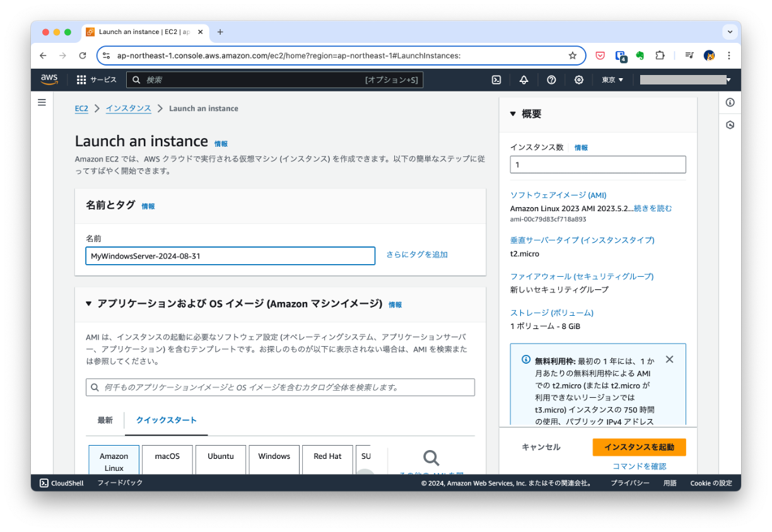Open the Evernote extension icon

(640, 55)
